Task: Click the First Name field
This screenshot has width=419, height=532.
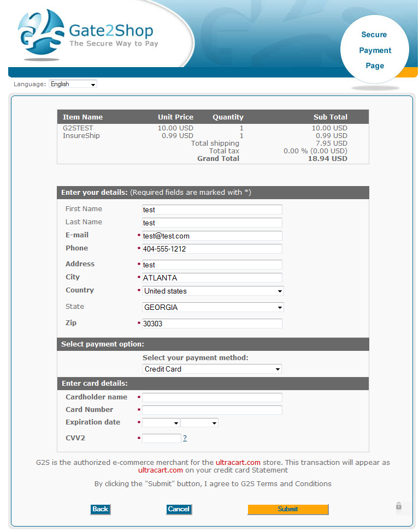Action: pos(212,210)
